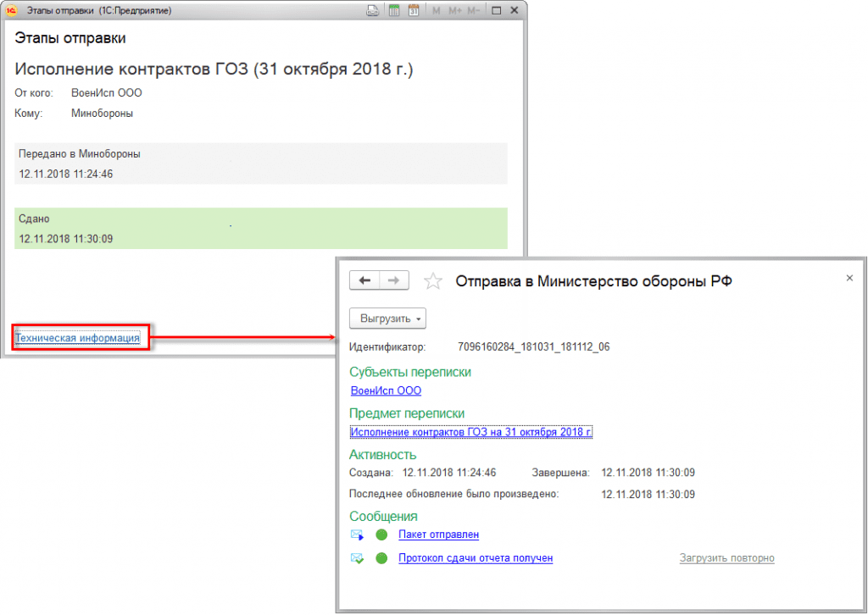
Task: Close the Отправка в Министерство обороны panel
Action: point(849,278)
